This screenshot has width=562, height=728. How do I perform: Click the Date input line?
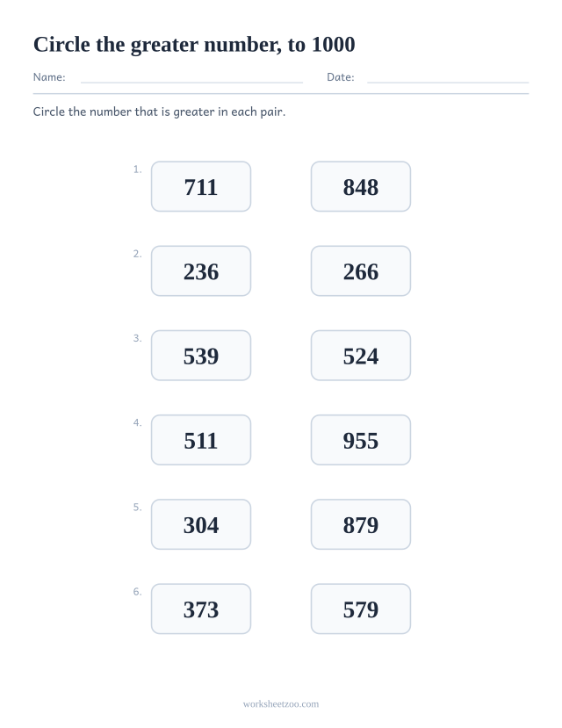click(448, 78)
